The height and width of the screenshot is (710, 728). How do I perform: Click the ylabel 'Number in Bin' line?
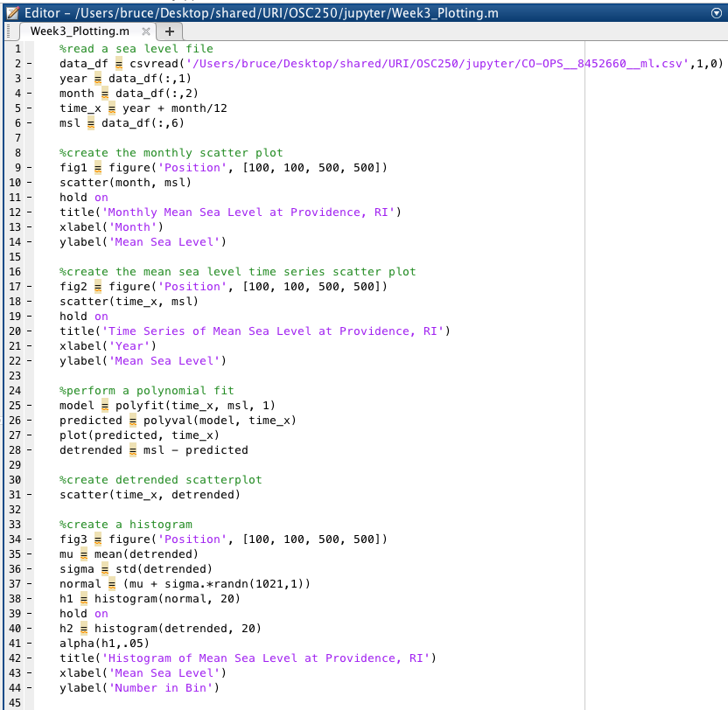coord(138,688)
